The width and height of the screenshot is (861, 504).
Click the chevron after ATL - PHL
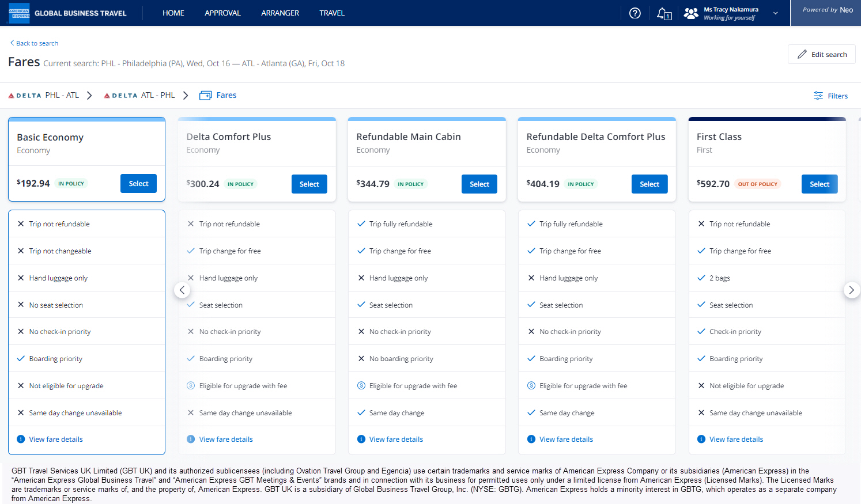(x=186, y=96)
